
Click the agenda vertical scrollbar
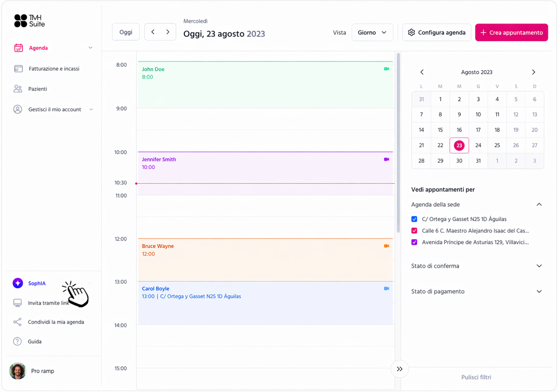point(398,143)
